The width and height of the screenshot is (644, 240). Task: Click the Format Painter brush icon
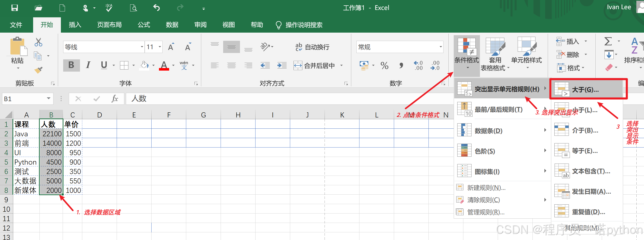pyautogui.click(x=38, y=70)
